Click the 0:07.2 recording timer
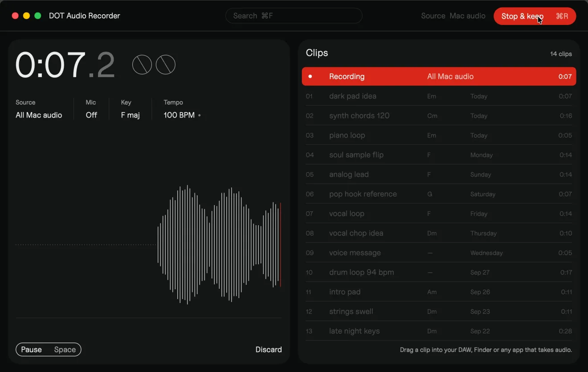The width and height of the screenshot is (588, 372). [x=65, y=65]
